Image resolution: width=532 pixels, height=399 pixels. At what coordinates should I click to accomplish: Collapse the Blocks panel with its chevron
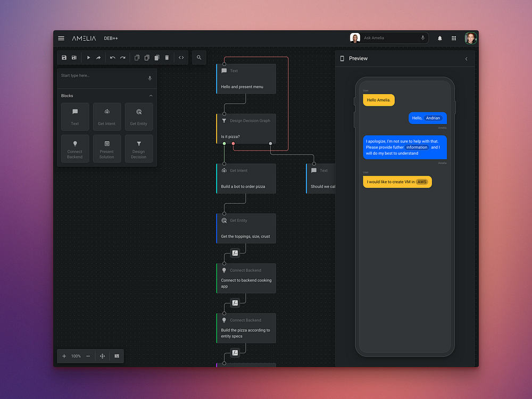(151, 96)
